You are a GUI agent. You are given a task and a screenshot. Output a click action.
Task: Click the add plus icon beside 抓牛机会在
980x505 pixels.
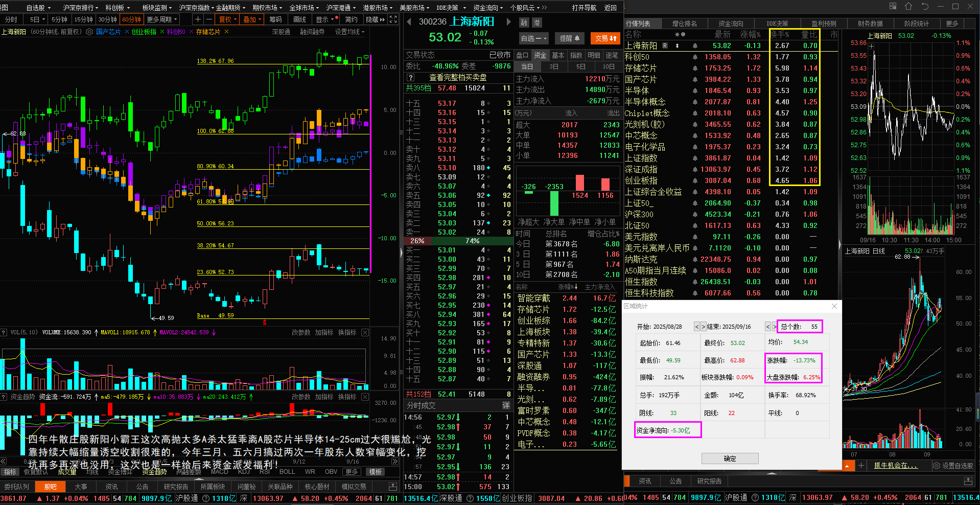click(861, 465)
